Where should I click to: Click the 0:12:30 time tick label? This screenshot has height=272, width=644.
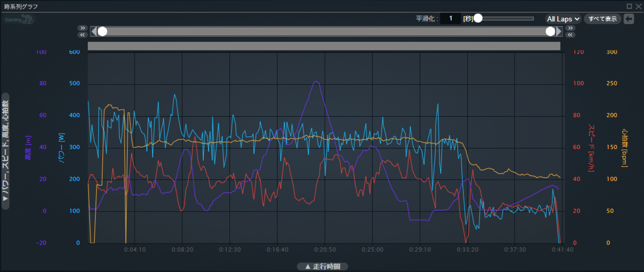[230, 250]
